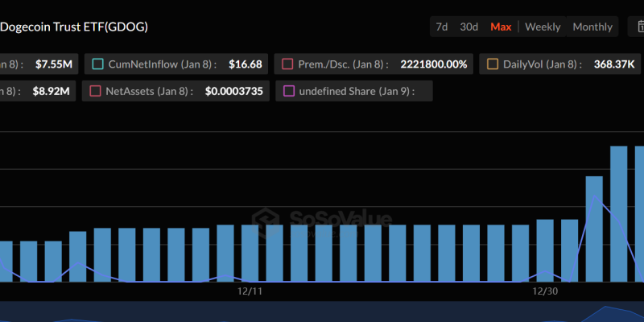Click the SoSoValue watermark logo
644x322 pixels.
322,220
